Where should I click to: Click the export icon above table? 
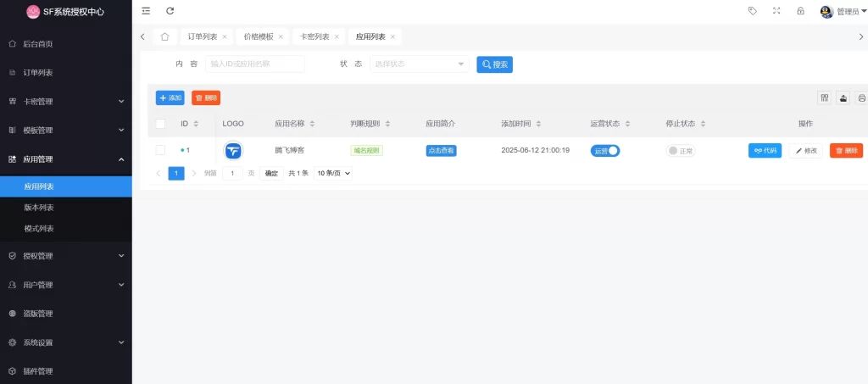[x=843, y=97]
